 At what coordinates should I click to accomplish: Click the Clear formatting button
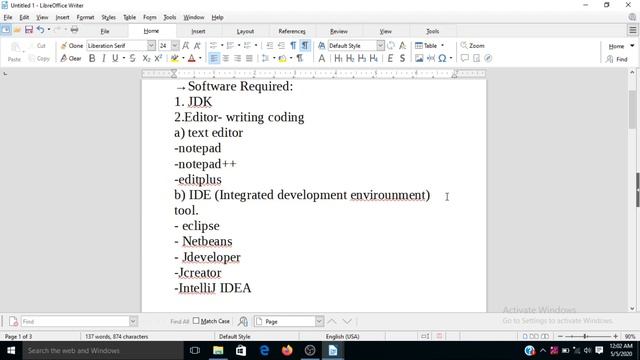click(71, 58)
